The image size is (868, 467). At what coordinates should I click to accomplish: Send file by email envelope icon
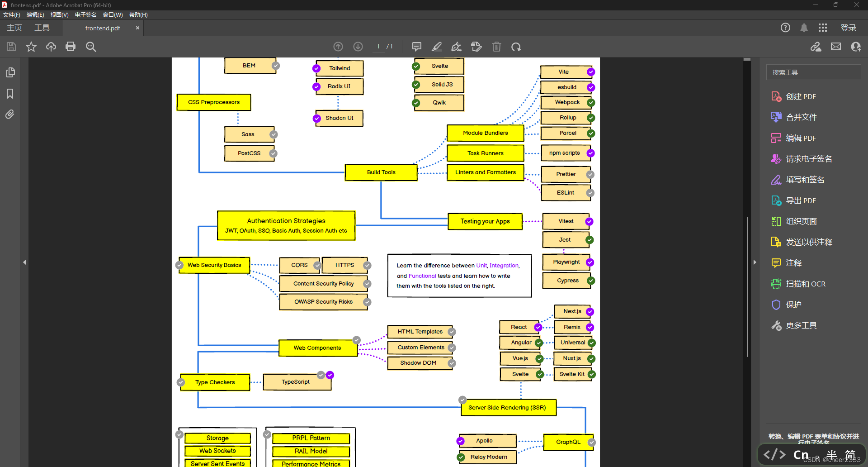tap(836, 47)
